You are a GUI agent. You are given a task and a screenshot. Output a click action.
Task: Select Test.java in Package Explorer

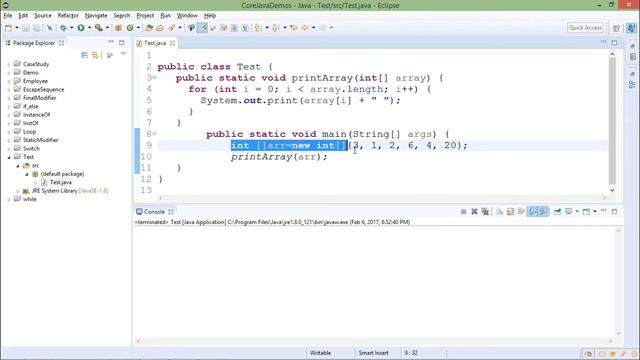click(60, 182)
